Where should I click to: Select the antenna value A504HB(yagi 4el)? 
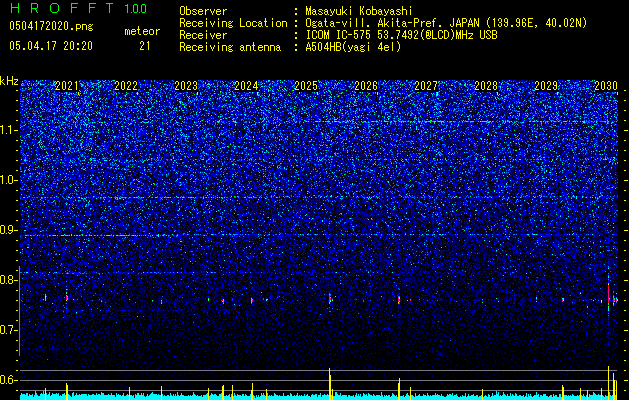point(353,47)
